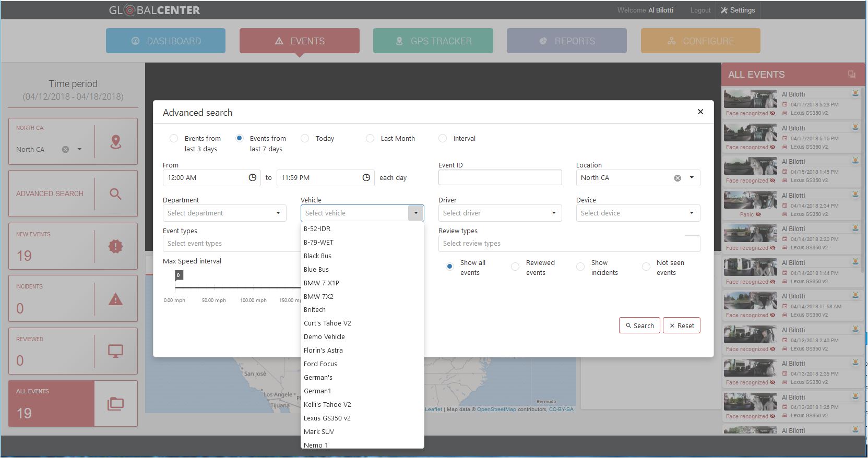This screenshot has width=868, height=458.
Task: Choose Demo Vehicle from vehicle list
Action: point(362,336)
